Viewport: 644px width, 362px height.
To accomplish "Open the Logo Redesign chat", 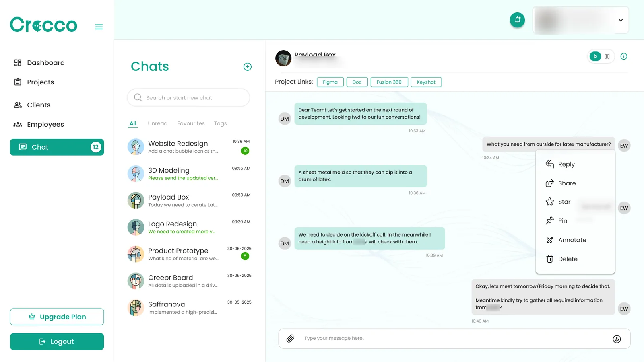I will pos(189,228).
